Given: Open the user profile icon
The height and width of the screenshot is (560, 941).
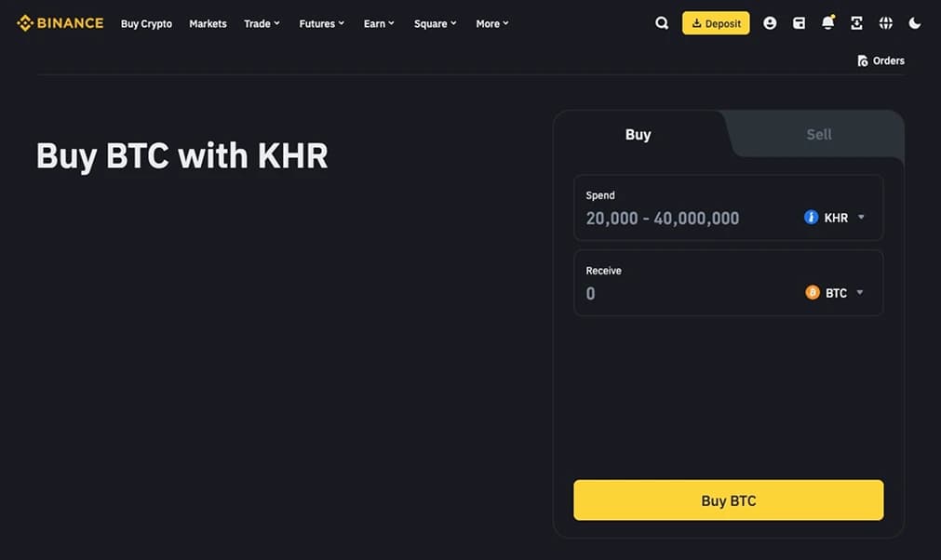Looking at the screenshot, I should (770, 22).
